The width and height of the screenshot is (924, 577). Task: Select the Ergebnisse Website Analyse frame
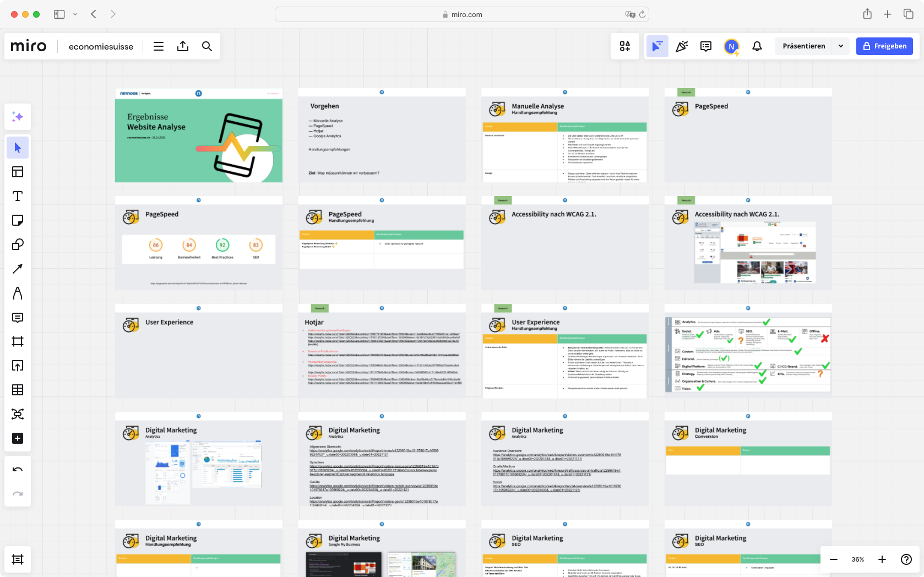199,135
